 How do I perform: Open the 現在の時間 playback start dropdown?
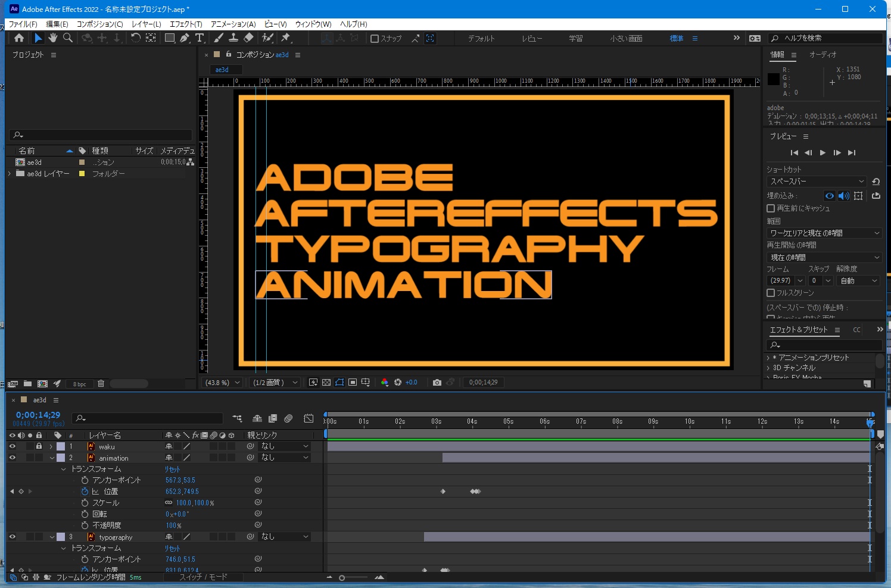tap(824, 258)
